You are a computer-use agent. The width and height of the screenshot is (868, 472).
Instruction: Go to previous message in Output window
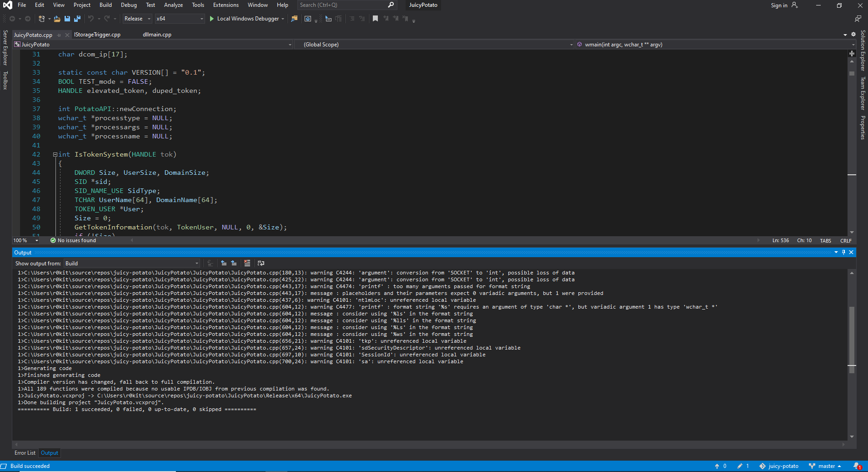click(x=223, y=263)
